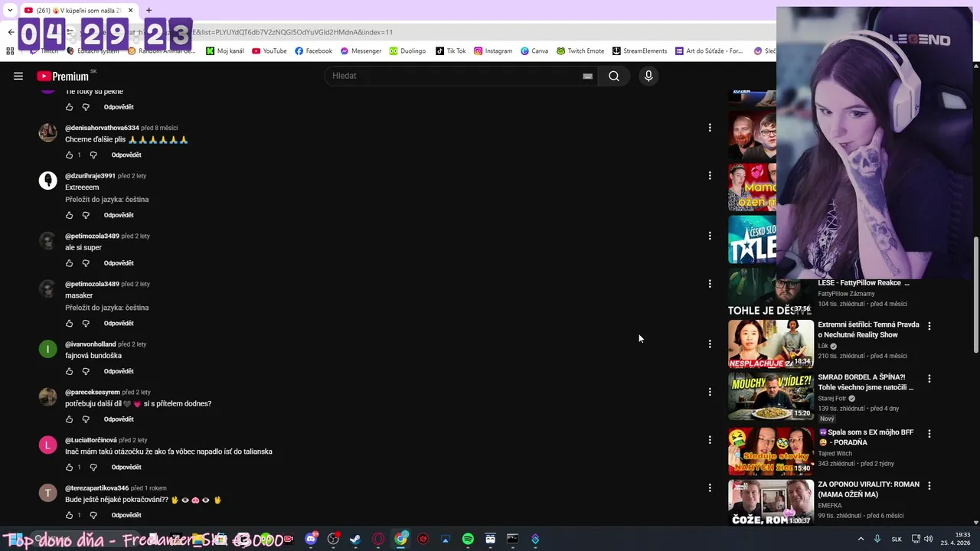Viewport: 980px width, 551px height.
Task: Open Steam from the taskbar
Action: pyautogui.click(x=355, y=539)
